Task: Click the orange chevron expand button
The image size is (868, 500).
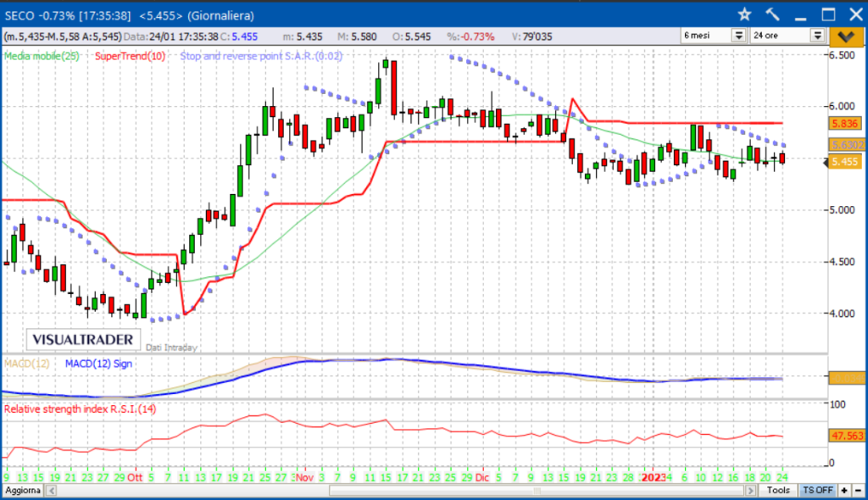Action: pyautogui.click(x=846, y=36)
